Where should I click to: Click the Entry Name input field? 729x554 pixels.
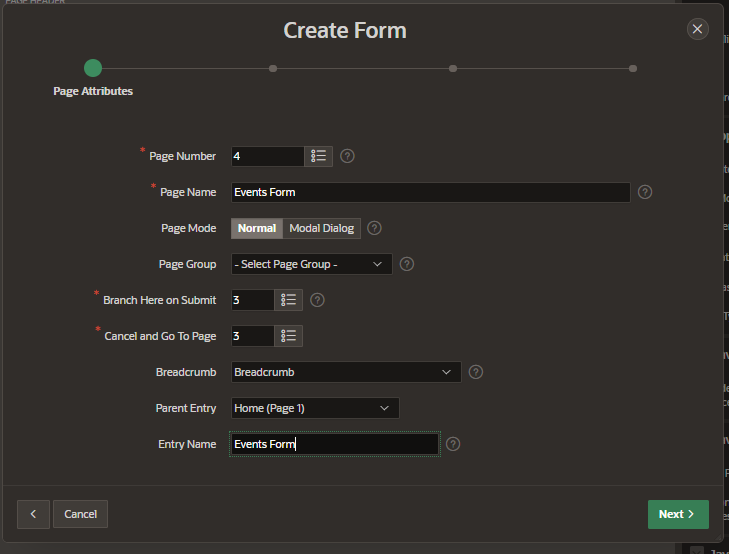tap(335, 444)
